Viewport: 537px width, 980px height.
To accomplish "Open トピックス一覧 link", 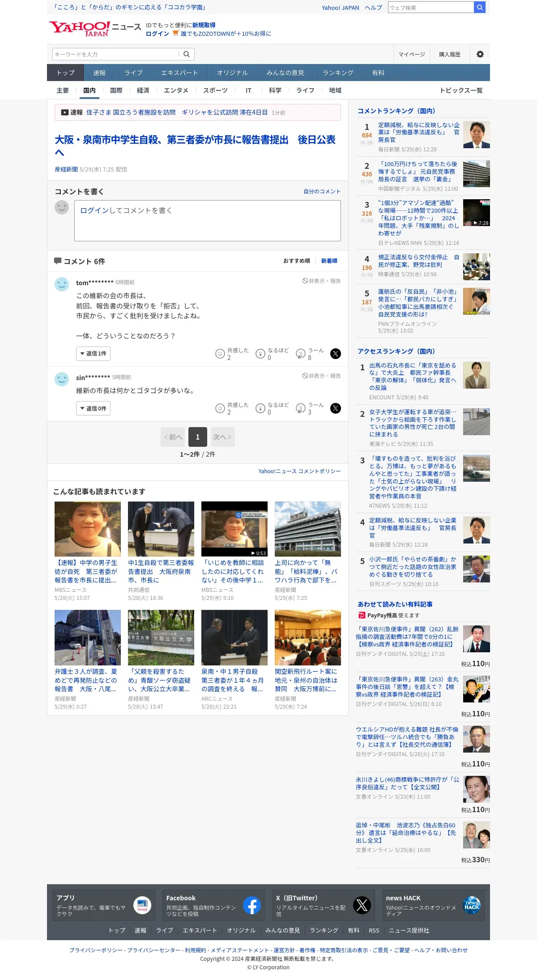I will tap(461, 90).
